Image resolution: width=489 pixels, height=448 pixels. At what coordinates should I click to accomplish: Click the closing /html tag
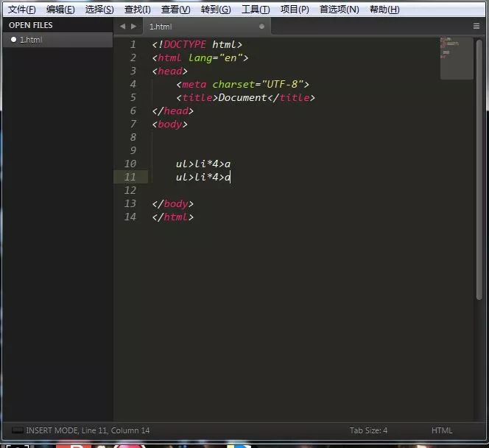pyautogui.click(x=173, y=217)
